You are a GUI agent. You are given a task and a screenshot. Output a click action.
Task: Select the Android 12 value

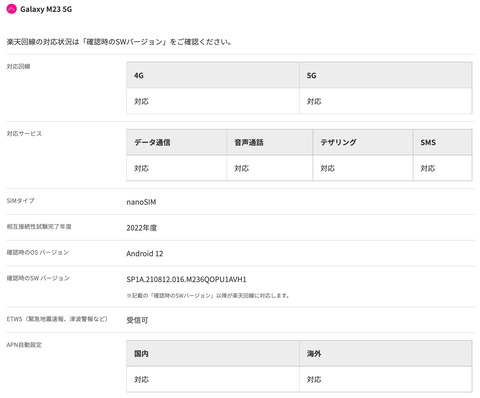tap(145, 254)
